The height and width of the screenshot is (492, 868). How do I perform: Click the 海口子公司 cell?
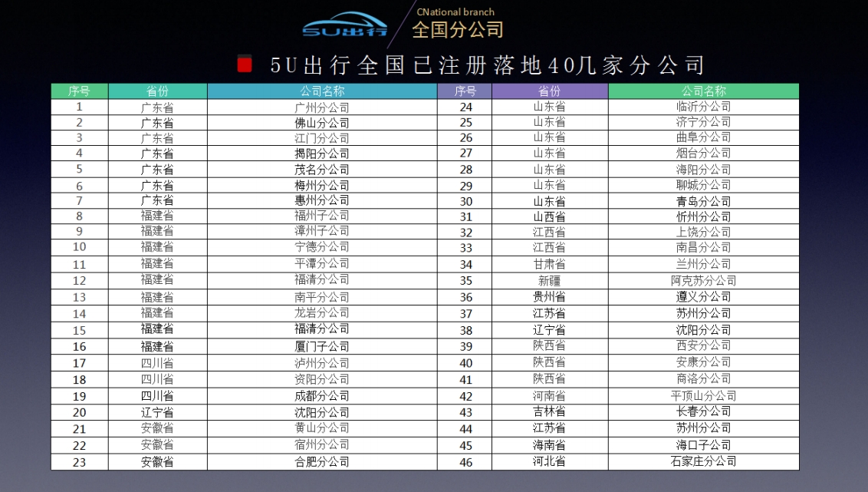[704, 445]
